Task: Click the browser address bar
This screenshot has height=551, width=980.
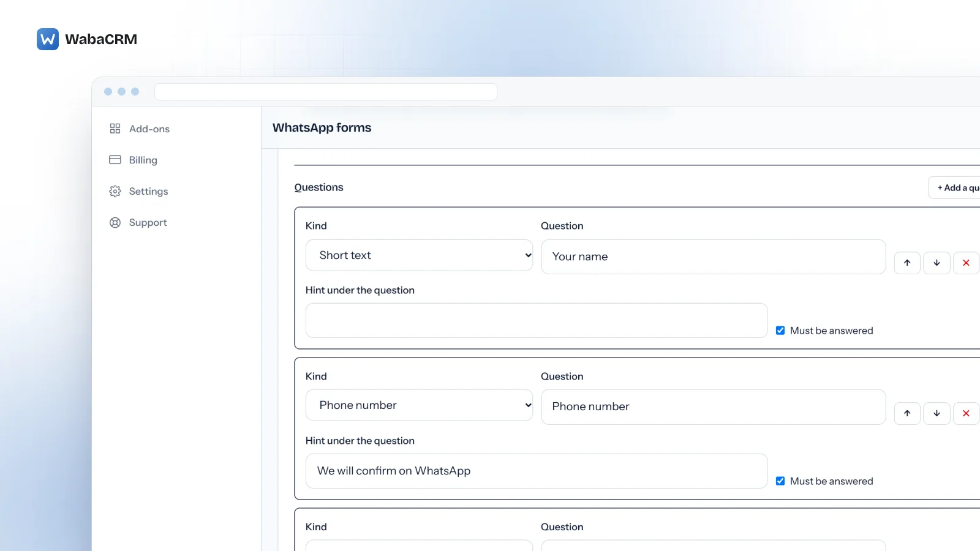Action: point(326,92)
